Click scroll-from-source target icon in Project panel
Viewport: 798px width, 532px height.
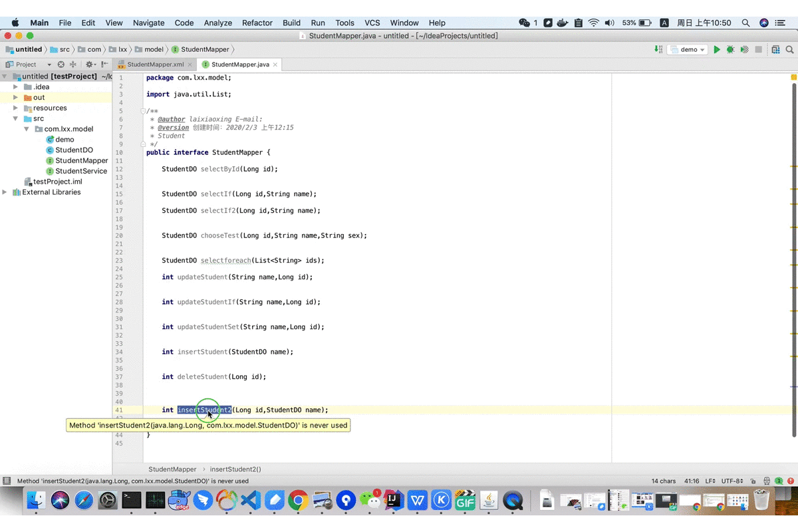click(x=61, y=65)
